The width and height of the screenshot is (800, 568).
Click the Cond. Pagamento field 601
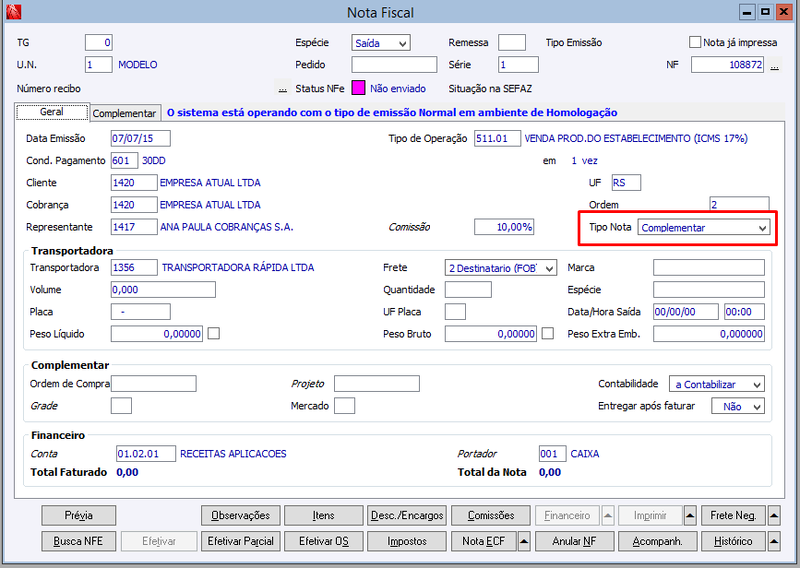124,161
